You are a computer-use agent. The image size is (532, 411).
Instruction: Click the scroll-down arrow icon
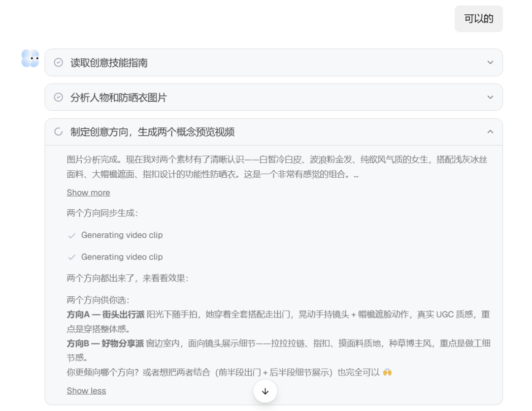(265, 391)
